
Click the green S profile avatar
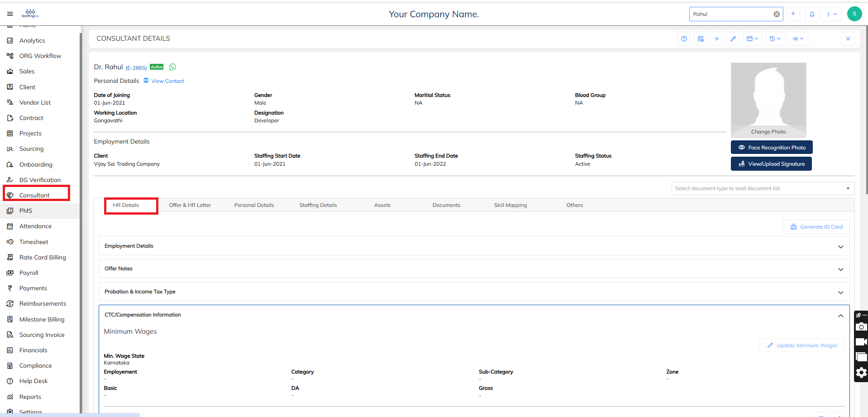point(854,14)
